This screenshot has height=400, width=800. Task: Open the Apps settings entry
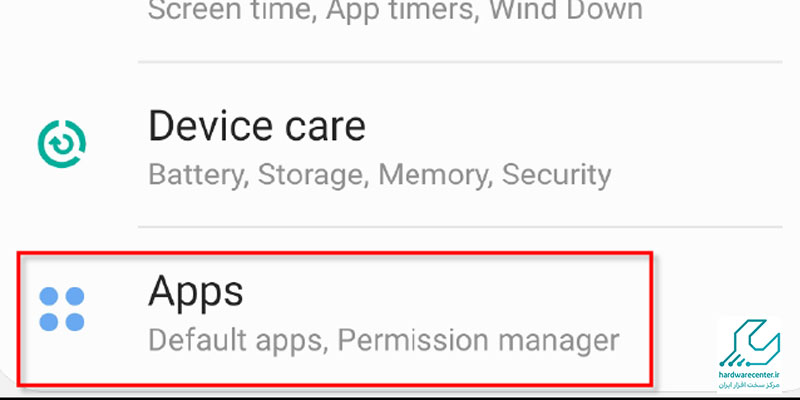[335, 318]
